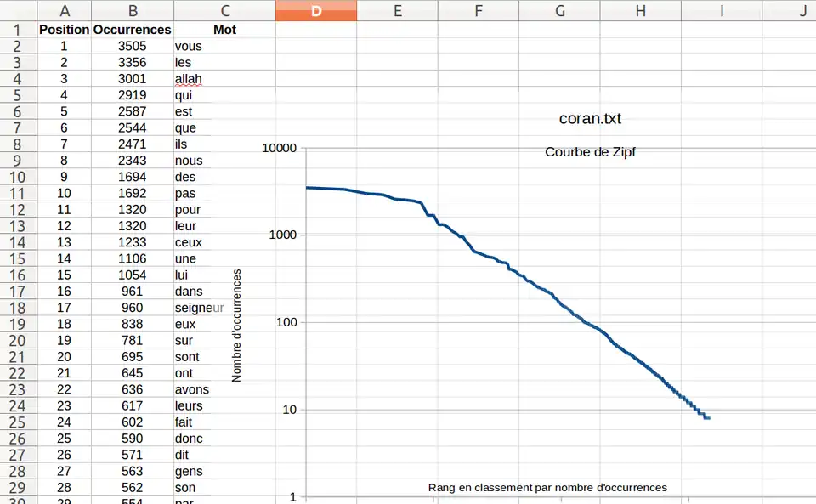816x504 pixels.
Task: Click the Select All corner box
Action: (x=18, y=10)
